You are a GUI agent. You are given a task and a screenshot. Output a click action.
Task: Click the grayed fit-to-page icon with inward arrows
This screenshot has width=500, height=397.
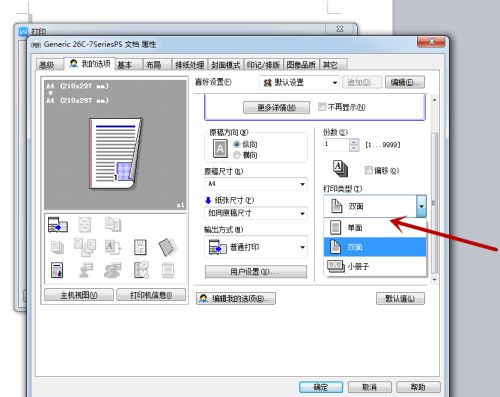pos(84,225)
